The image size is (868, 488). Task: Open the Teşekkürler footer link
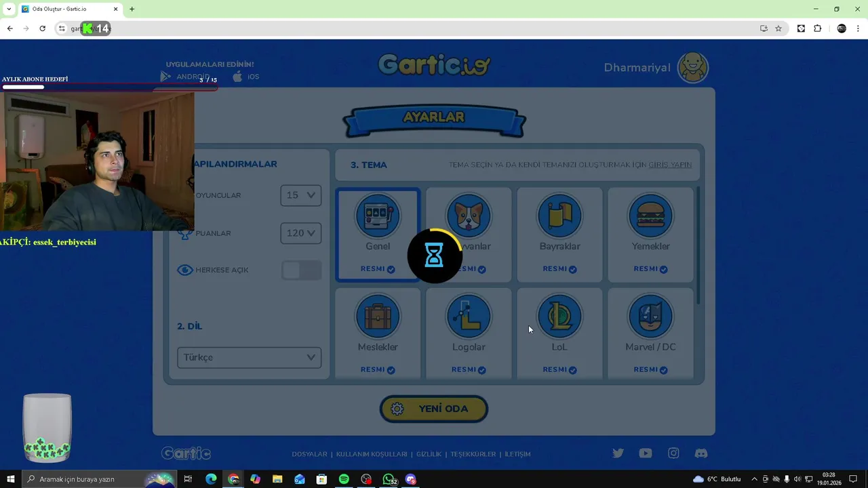[473, 454]
